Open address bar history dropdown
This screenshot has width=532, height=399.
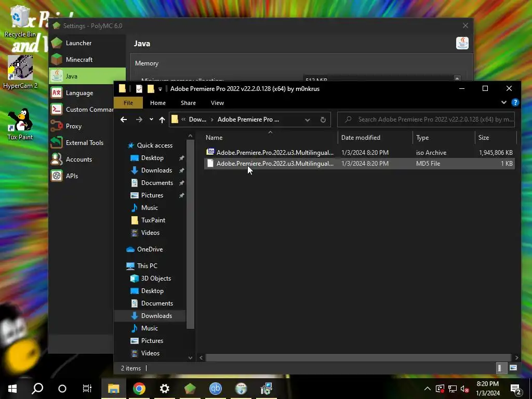[308, 119]
